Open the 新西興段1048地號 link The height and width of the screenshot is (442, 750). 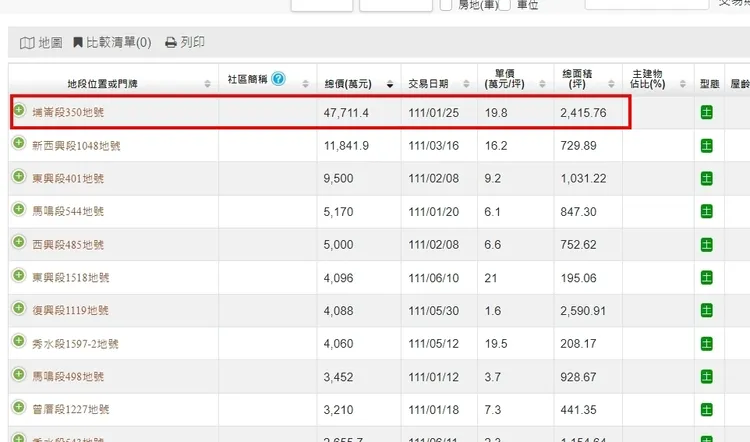[x=76, y=145]
